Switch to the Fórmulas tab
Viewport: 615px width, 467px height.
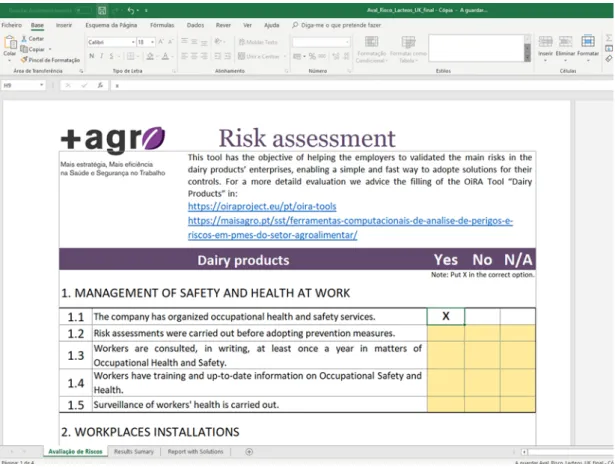162,25
